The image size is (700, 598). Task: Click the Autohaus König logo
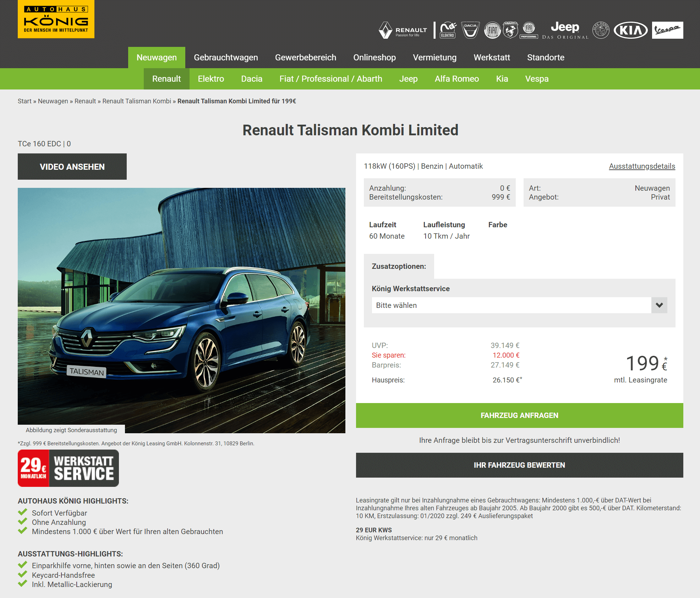click(56, 19)
